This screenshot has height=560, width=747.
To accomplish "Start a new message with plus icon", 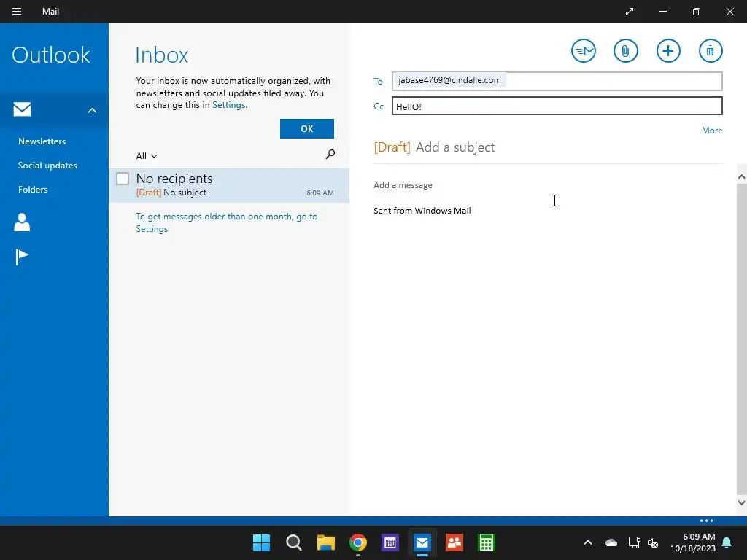I will tap(668, 50).
